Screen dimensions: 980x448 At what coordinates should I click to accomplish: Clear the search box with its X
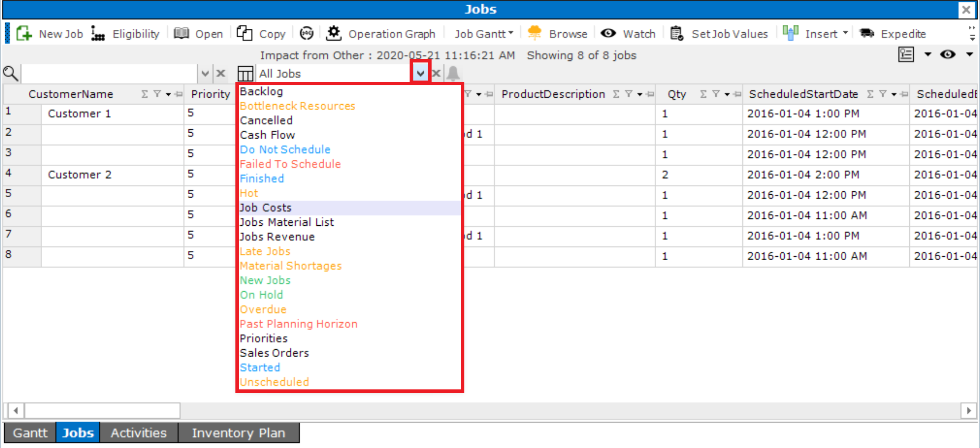click(221, 74)
